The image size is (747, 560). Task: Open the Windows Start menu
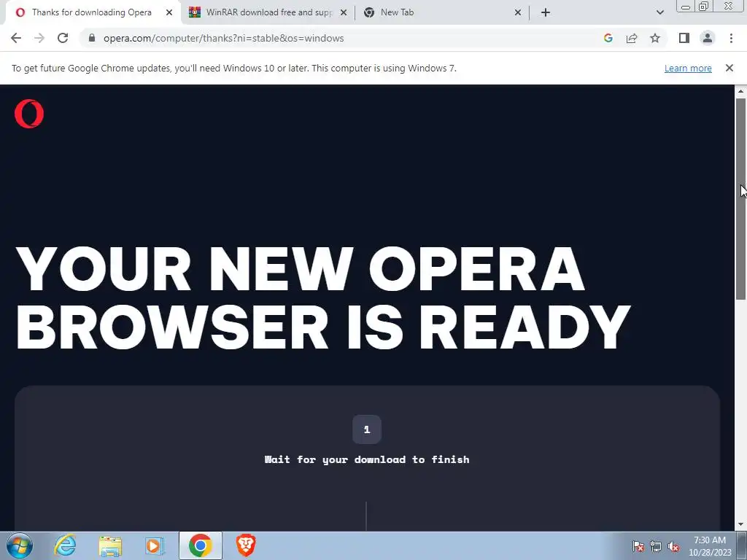click(20, 545)
